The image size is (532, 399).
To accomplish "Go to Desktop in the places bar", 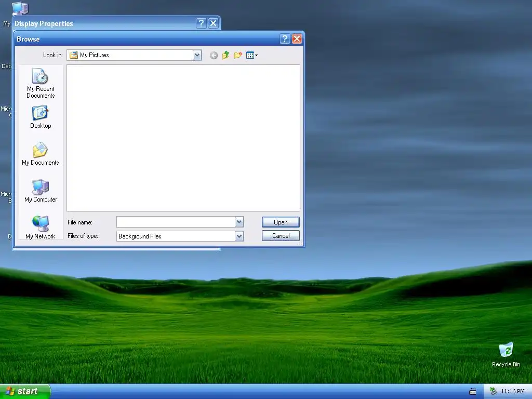I will tap(41, 117).
